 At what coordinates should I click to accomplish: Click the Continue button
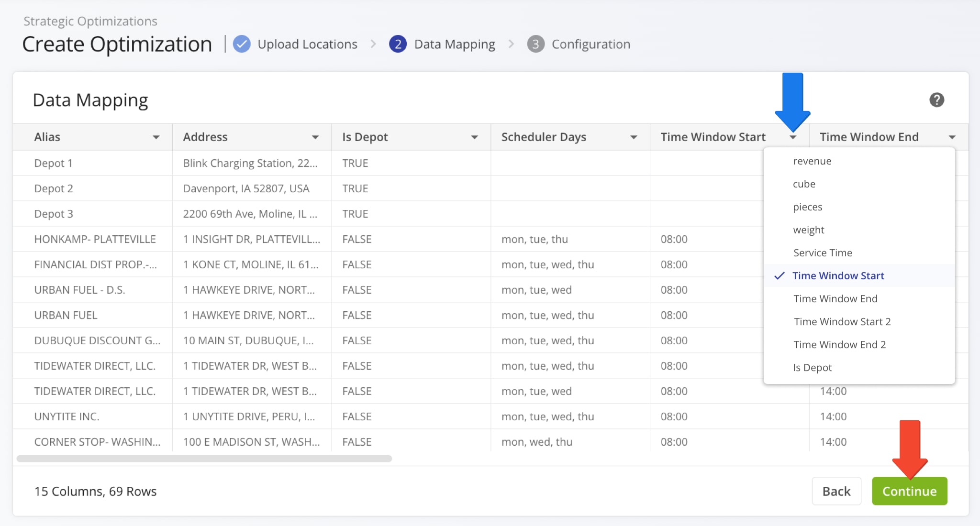coord(909,491)
